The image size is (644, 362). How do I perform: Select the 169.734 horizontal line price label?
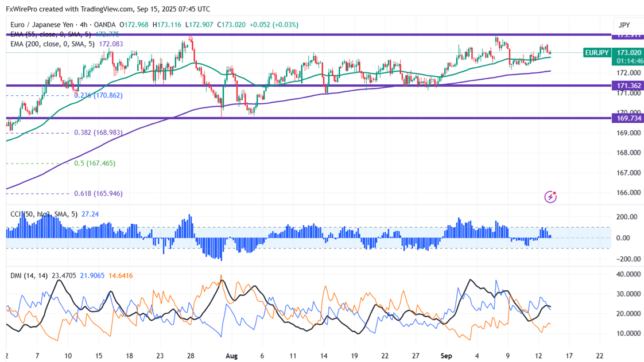pyautogui.click(x=628, y=118)
